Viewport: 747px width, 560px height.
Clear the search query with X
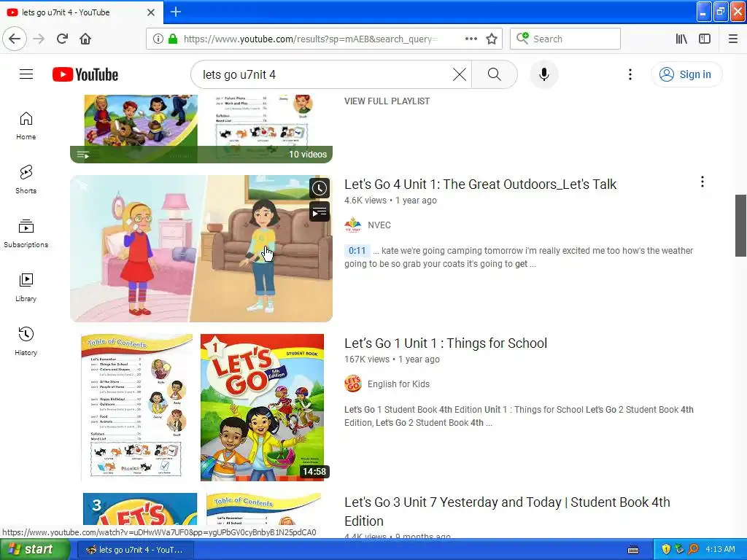click(x=460, y=74)
